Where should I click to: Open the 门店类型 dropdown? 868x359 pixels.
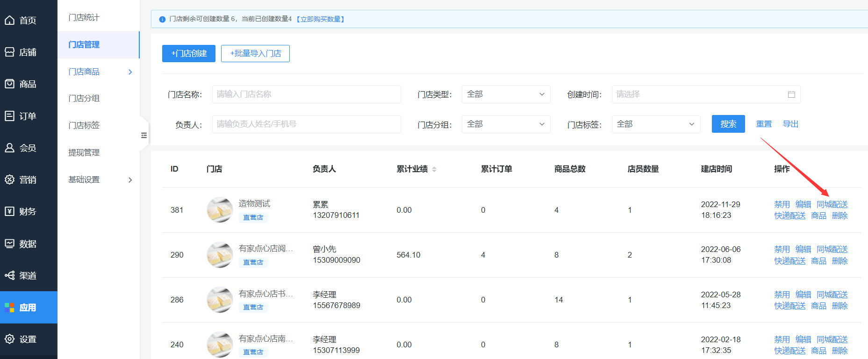[x=506, y=94]
